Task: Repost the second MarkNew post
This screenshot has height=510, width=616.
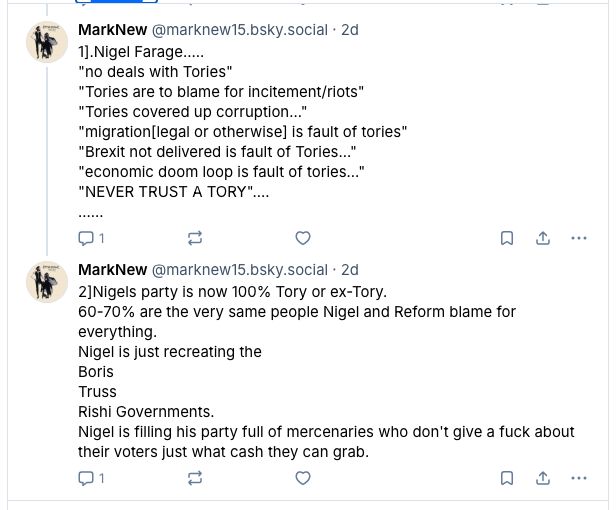Action: [x=195, y=478]
